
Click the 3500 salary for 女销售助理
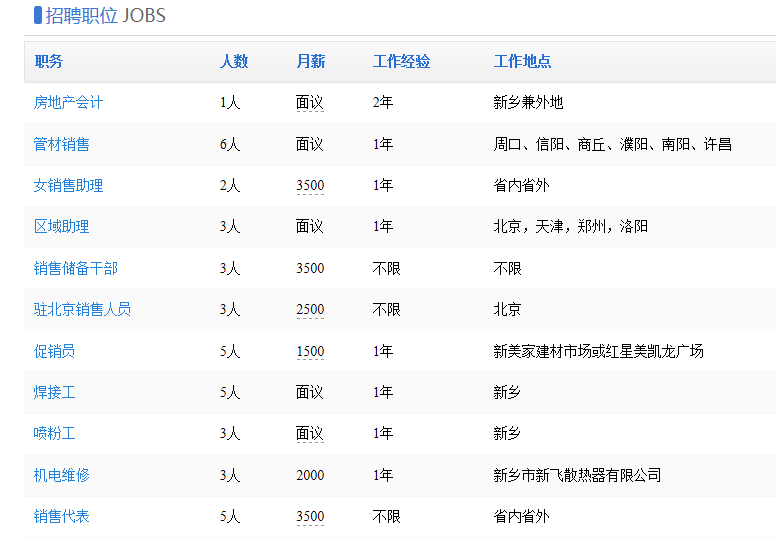point(310,186)
